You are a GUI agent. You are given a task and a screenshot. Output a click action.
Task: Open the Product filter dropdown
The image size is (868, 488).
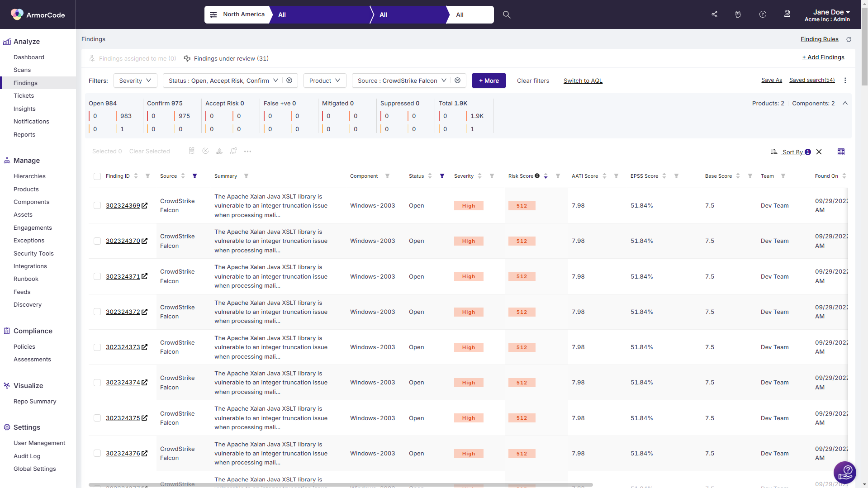(x=325, y=81)
